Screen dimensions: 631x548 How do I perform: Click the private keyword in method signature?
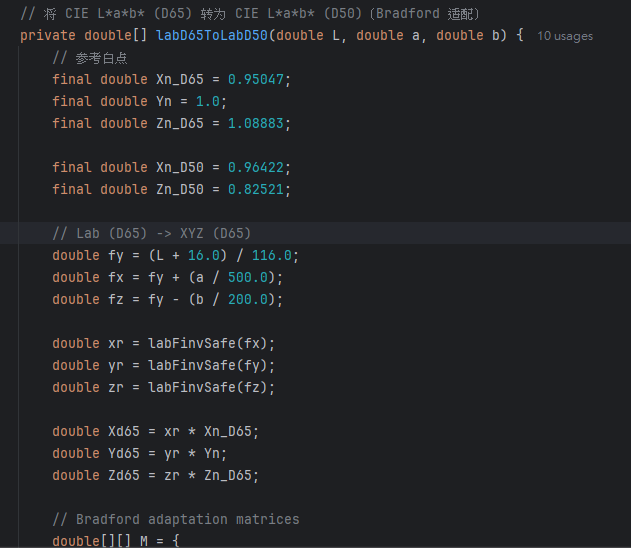48,35
